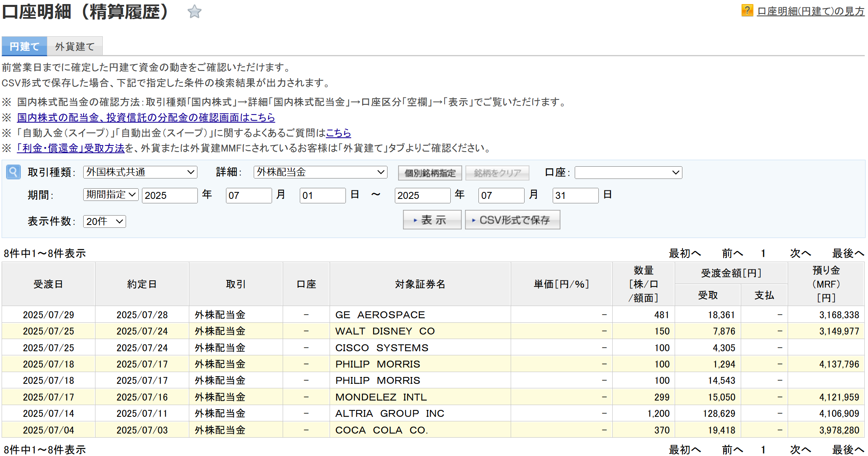Click the top 最後へ pagination link
The image size is (868, 456).
click(848, 253)
